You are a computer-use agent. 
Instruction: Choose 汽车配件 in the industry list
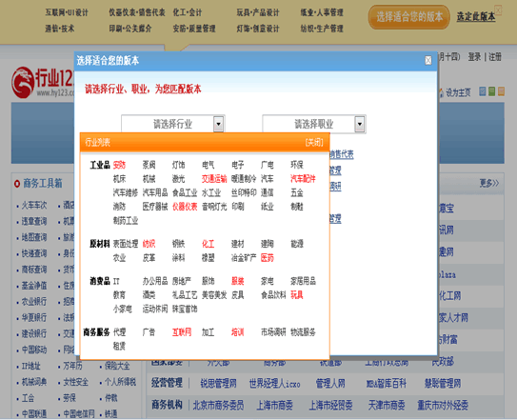[303, 179]
